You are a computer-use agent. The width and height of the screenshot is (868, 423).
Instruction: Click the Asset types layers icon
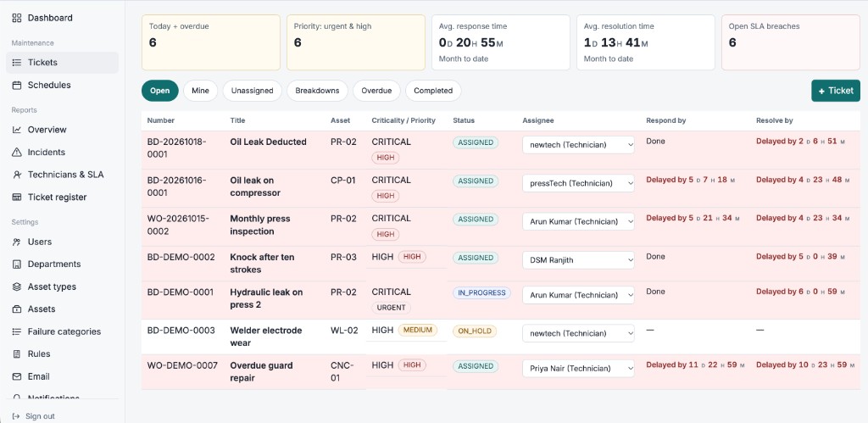(x=17, y=287)
